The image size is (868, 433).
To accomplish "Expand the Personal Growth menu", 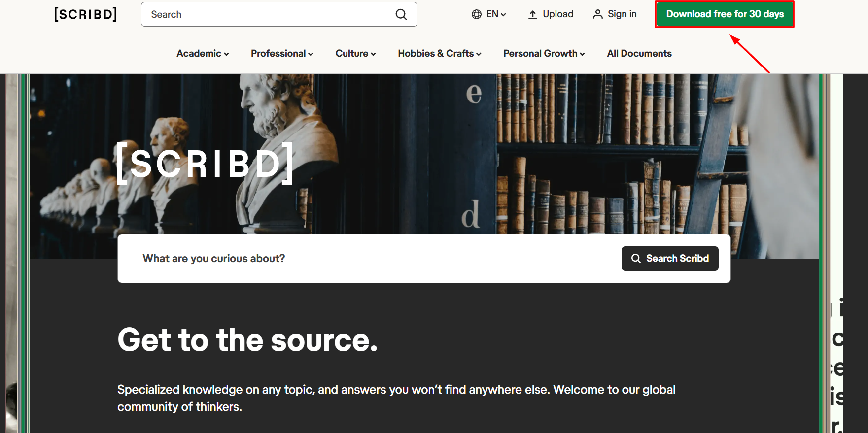I will click(544, 53).
